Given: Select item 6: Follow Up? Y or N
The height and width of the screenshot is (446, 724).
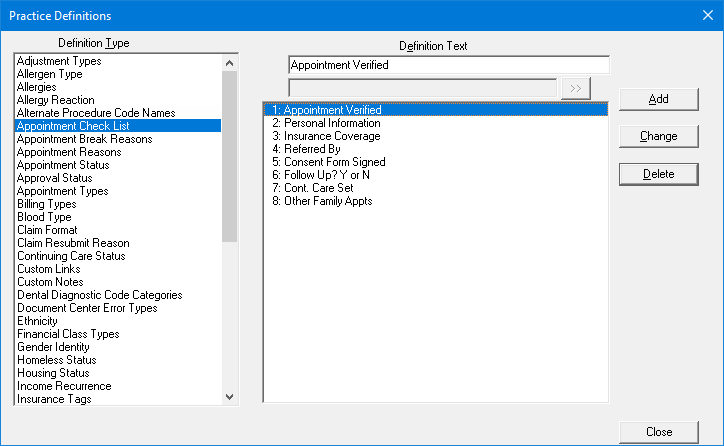Looking at the screenshot, I should 436,175.
